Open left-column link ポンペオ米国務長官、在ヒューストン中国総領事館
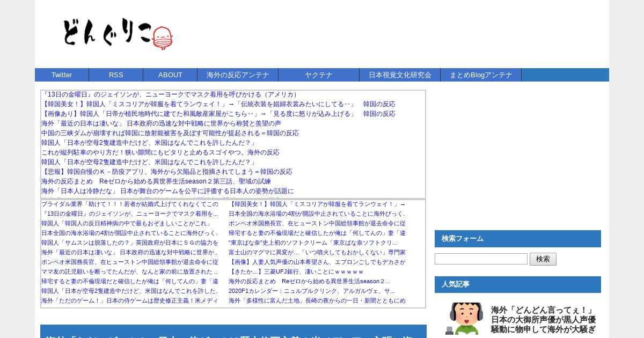Image resolution: width=644 pixels, height=338 pixels. [130, 262]
